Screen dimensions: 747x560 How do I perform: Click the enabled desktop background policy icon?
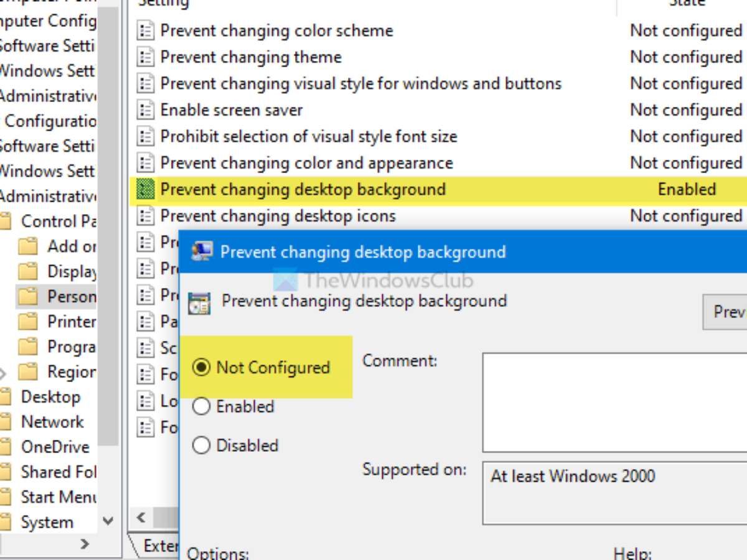coord(145,189)
